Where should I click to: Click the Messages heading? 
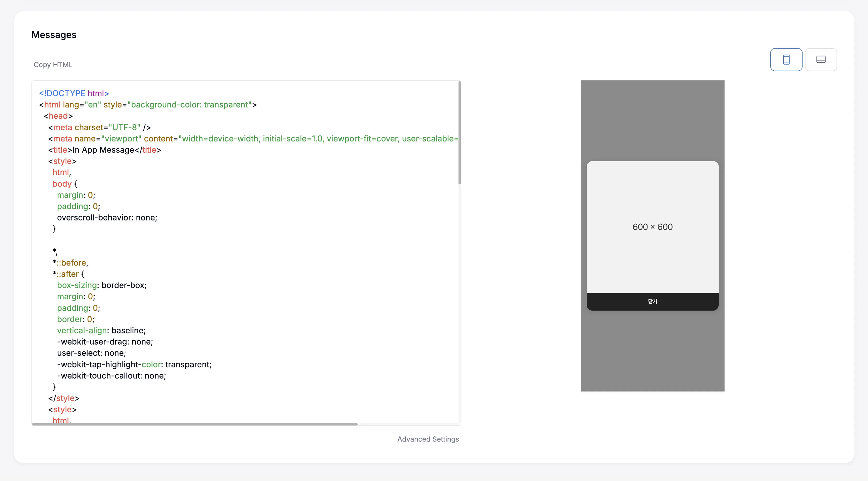[54, 35]
